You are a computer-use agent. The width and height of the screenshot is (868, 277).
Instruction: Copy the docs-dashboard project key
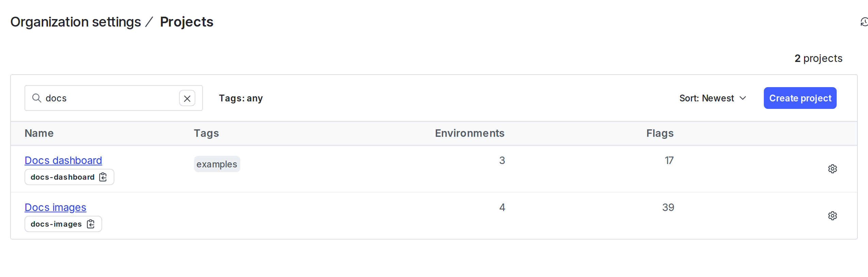[x=102, y=177]
